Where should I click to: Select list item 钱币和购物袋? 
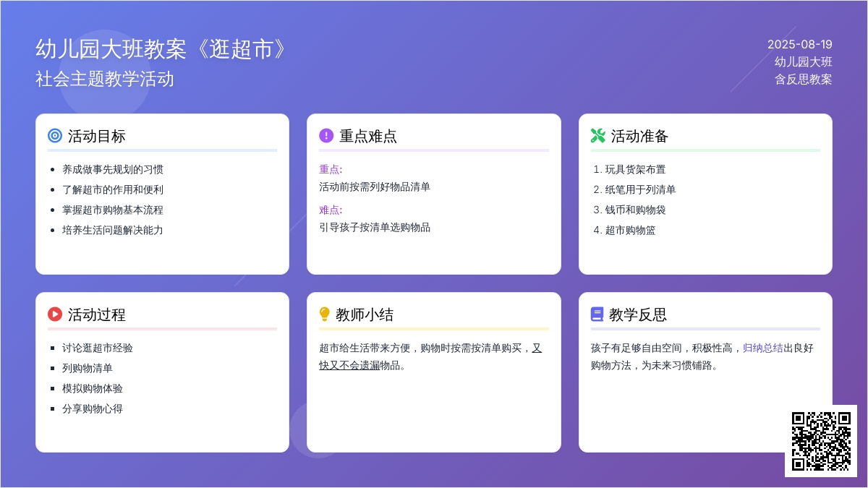(x=636, y=210)
